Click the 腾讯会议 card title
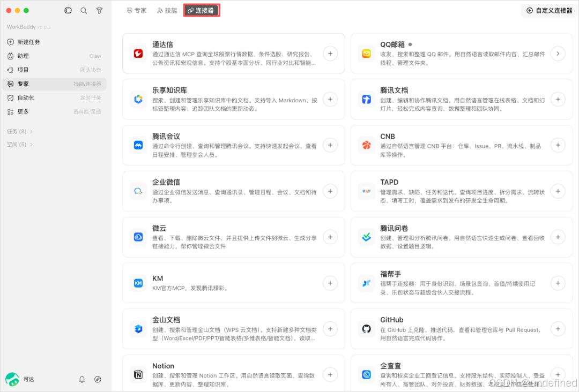This screenshot has width=579, height=392. [166, 137]
